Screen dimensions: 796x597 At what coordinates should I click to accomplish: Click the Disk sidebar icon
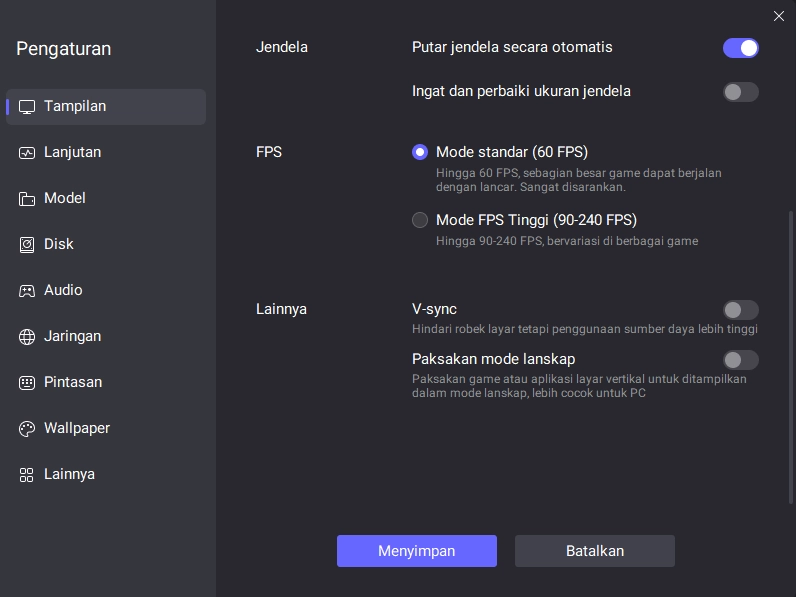(x=27, y=245)
